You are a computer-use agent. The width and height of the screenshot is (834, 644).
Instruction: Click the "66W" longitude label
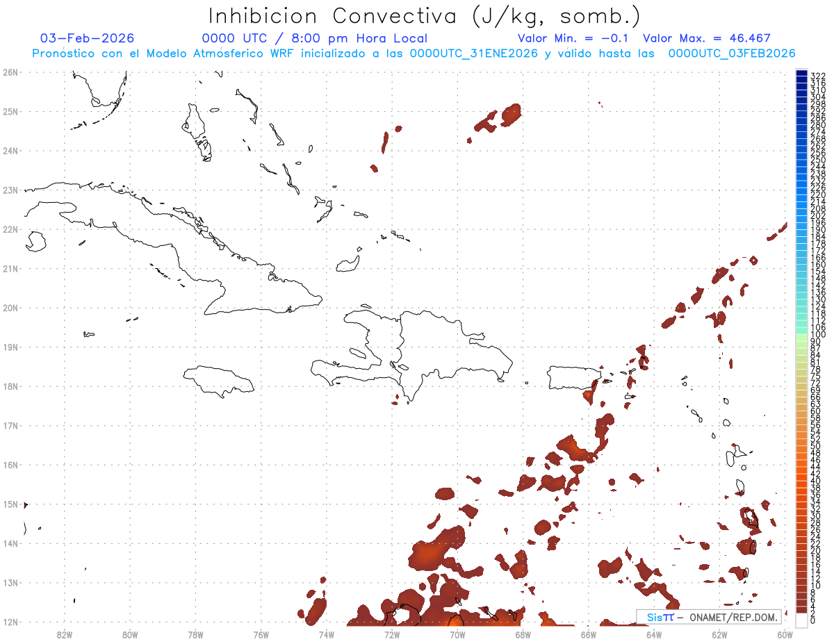[589, 634]
